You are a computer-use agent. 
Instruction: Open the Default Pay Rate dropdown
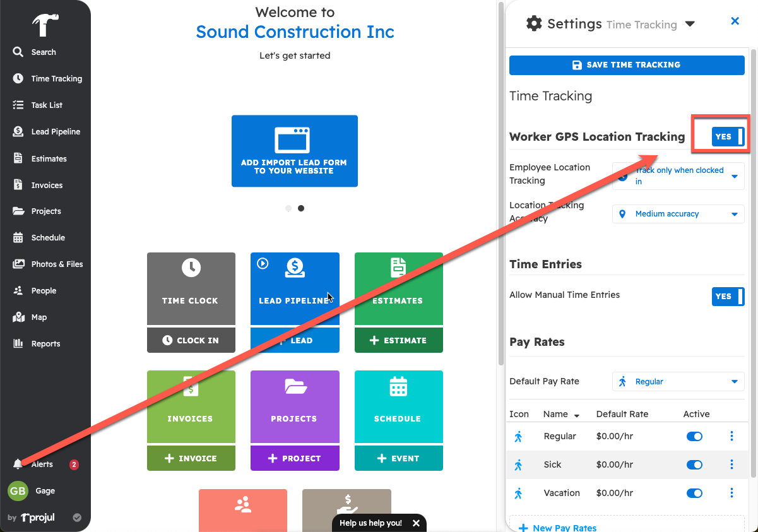point(678,381)
